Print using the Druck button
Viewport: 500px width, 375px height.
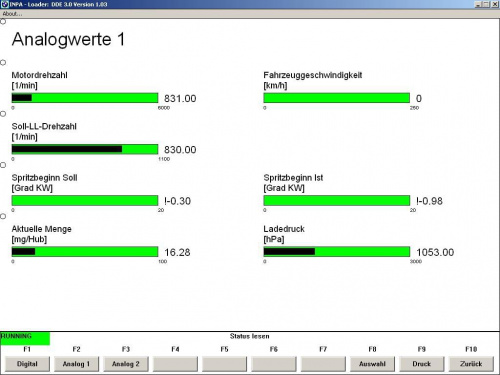[x=422, y=364]
